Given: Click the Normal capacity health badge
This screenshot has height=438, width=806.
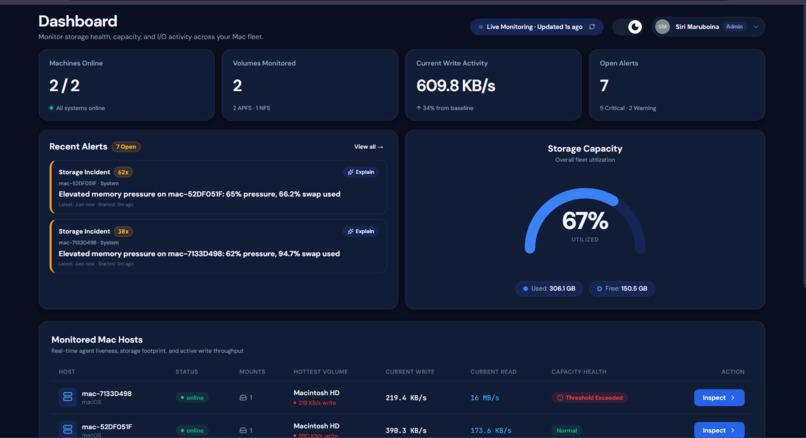Looking at the screenshot, I should click(567, 431).
